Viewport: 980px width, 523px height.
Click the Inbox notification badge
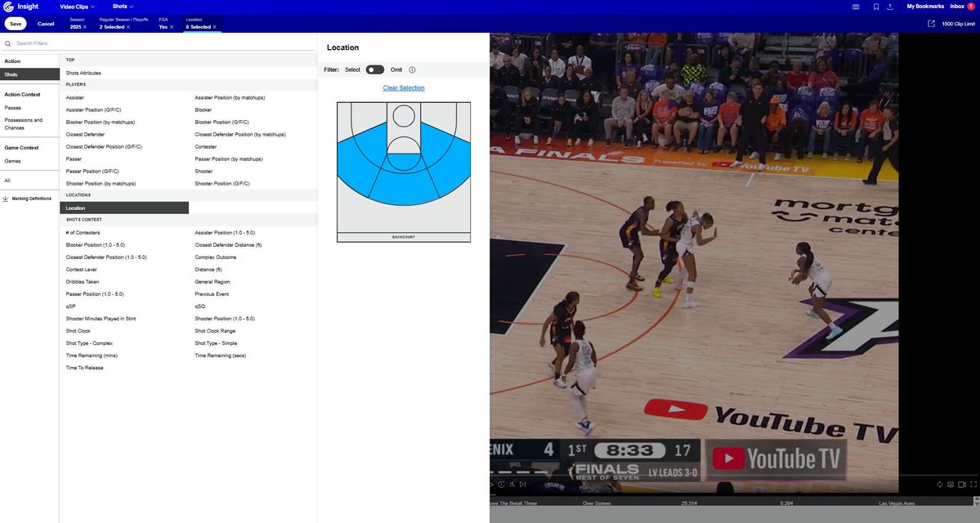(971, 7)
